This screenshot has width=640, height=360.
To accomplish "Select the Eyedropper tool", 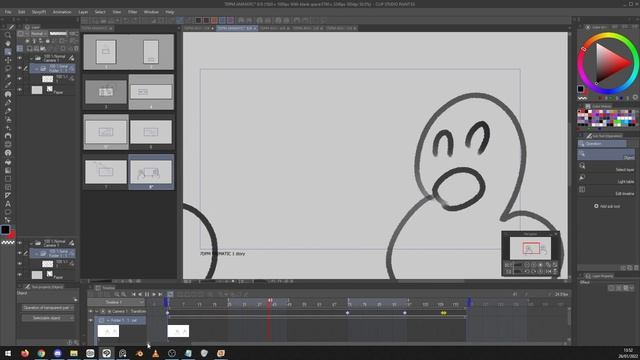I will 8,85.
